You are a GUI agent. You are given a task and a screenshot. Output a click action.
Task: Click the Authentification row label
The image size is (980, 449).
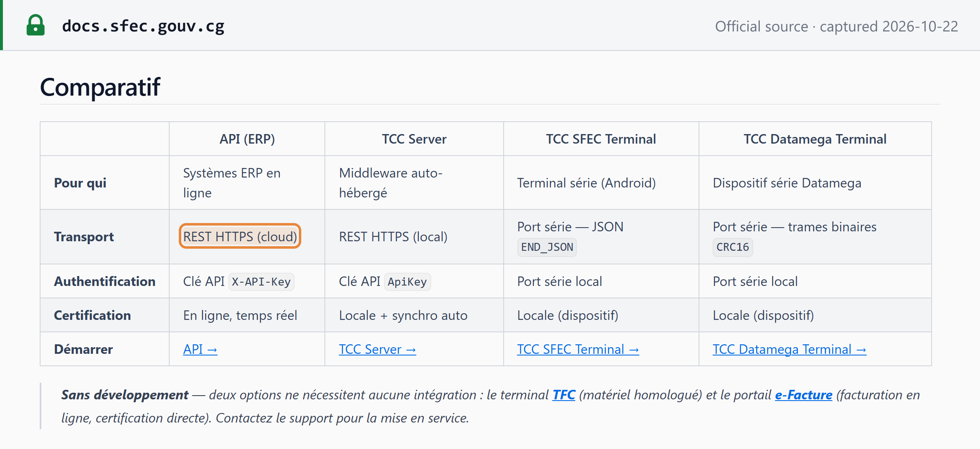[x=105, y=281]
